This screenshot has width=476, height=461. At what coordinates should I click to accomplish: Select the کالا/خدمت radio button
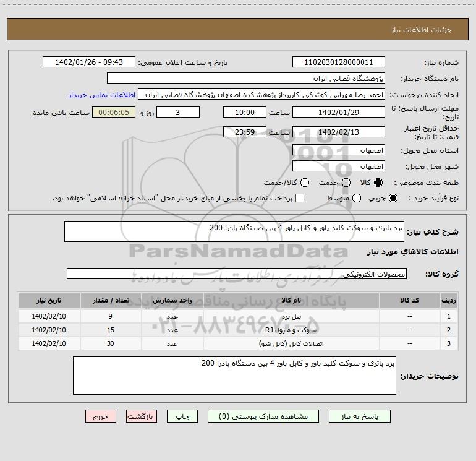(305, 183)
